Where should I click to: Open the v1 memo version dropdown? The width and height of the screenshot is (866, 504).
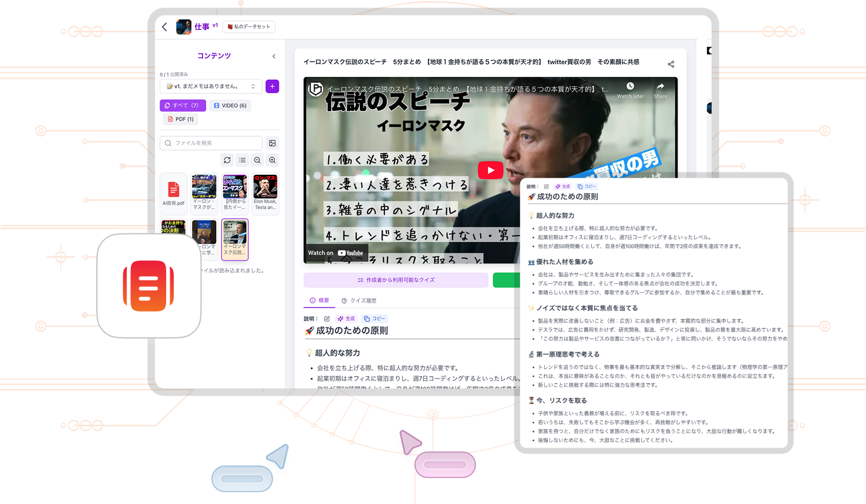coord(211,86)
